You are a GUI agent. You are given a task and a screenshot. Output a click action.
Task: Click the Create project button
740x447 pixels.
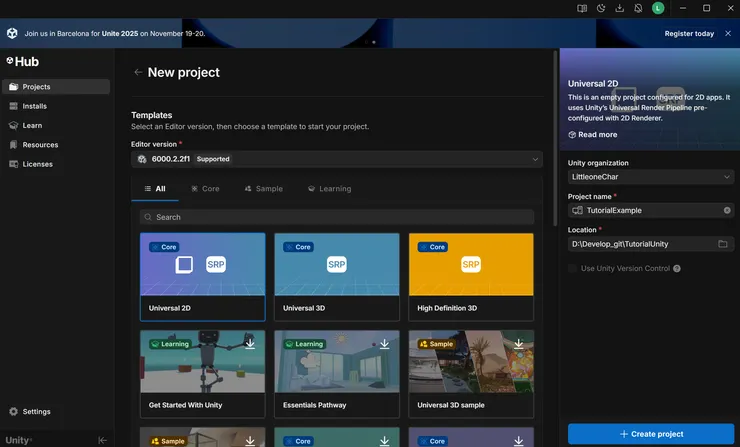pyautogui.click(x=650, y=434)
